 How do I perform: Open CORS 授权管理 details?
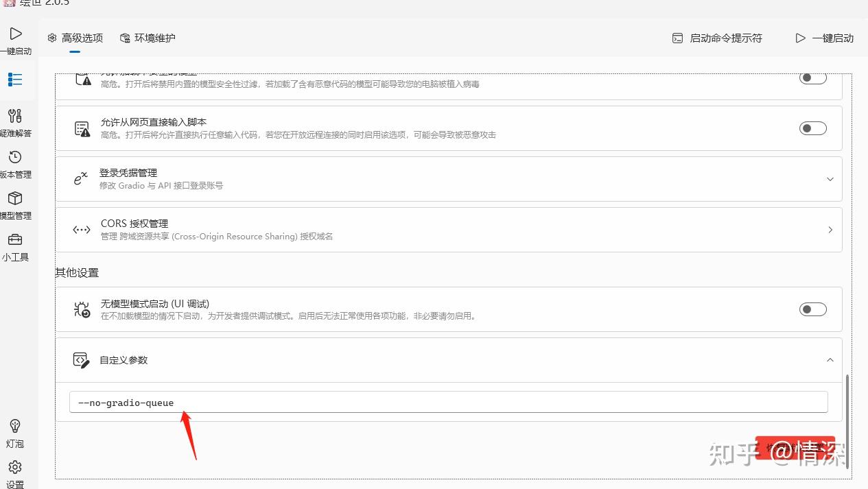[x=830, y=229]
